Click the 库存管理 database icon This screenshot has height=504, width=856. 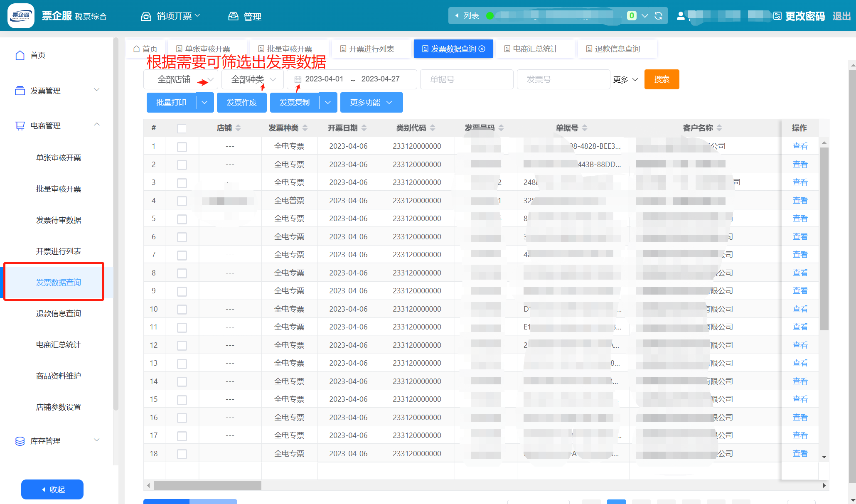[x=20, y=441]
